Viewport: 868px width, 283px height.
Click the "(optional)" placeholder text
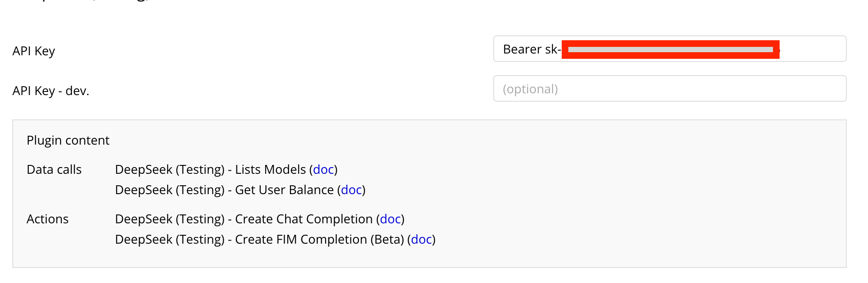coord(530,89)
